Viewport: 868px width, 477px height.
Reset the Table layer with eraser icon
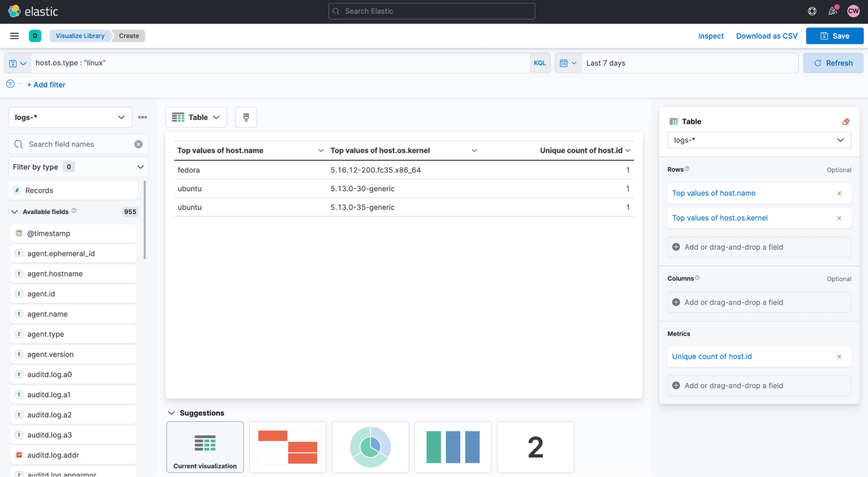point(846,122)
